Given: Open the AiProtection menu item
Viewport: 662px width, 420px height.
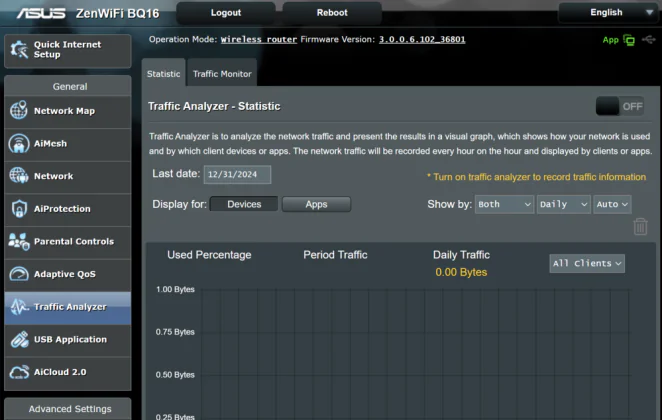Looking at the screenshot, I should click(68, 209).
